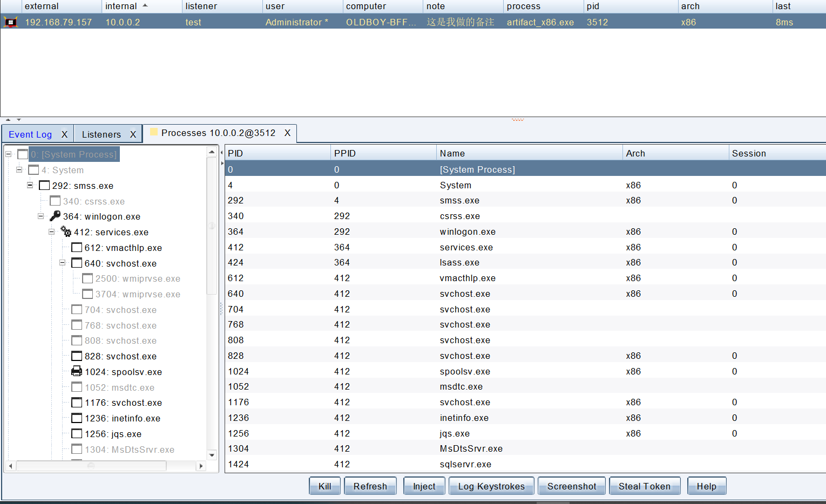Sort process table by Arch header
The width and height of the screenshot is (826, 504).
coord(676,153)
